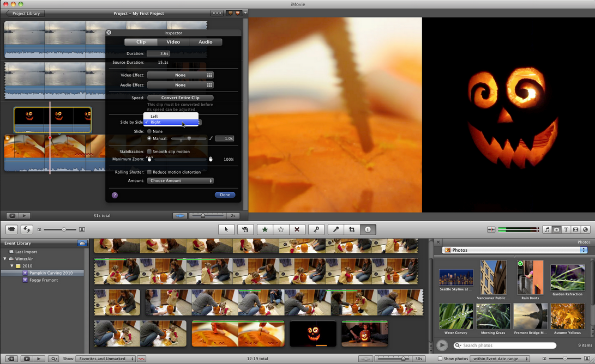The width and height of the screenshot is (595, 364).
Task: Enable Smooth clip motion stabilization
Action: 149,151
